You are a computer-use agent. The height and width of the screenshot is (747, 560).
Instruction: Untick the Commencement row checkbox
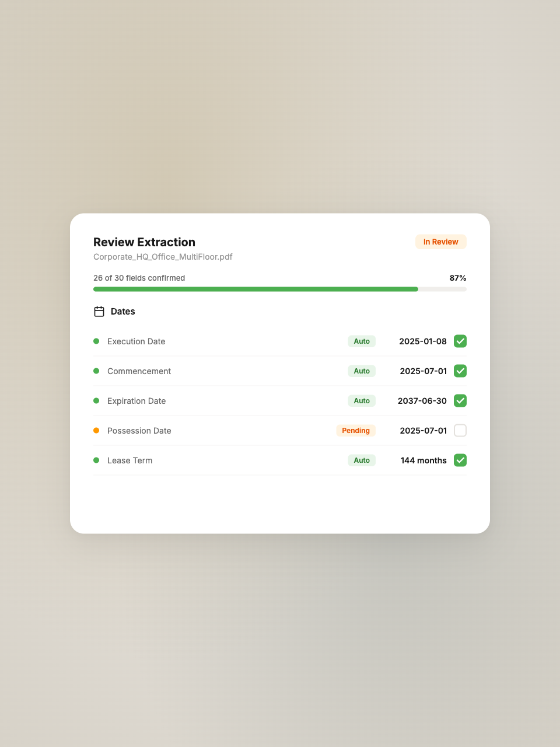coord(460,371)
